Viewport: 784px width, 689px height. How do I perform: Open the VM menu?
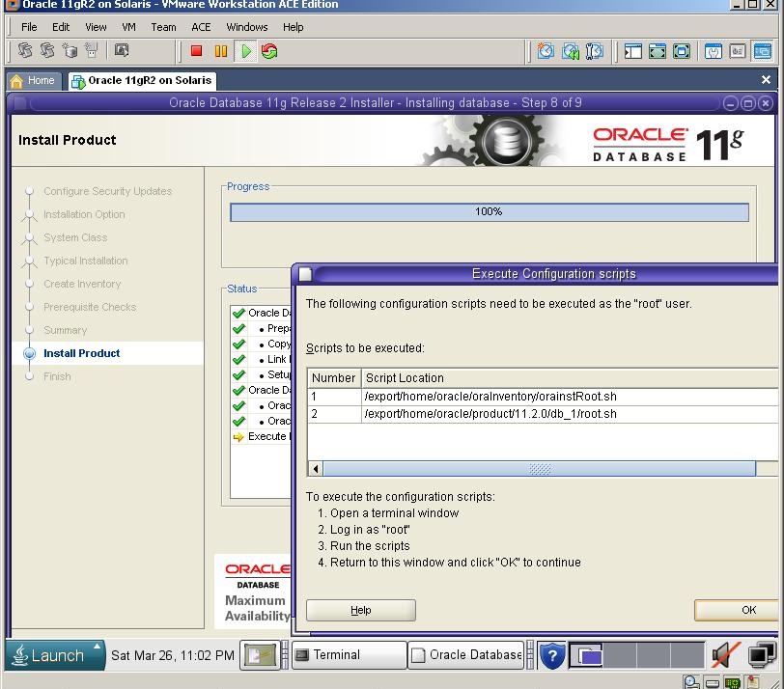click(x=128, y=27)
